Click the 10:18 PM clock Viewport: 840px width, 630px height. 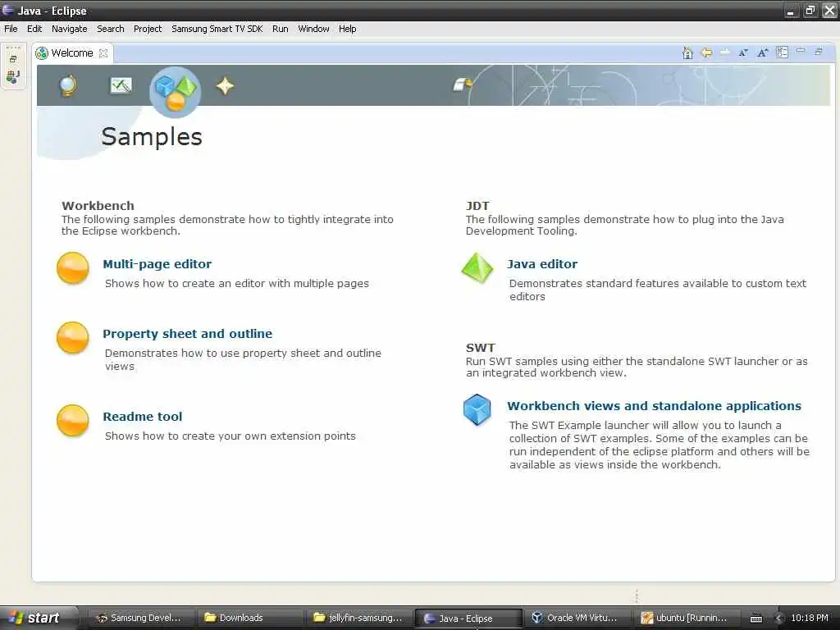click(810, 618)
